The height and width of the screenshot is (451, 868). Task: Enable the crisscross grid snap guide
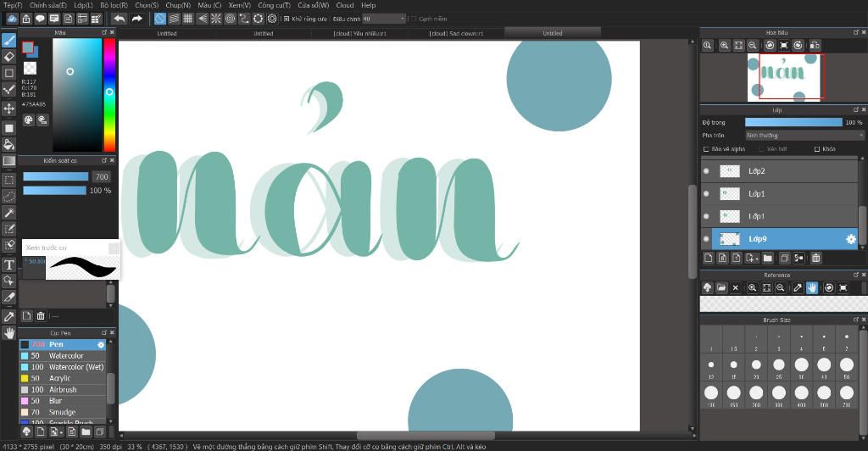[x=187, y=19]
